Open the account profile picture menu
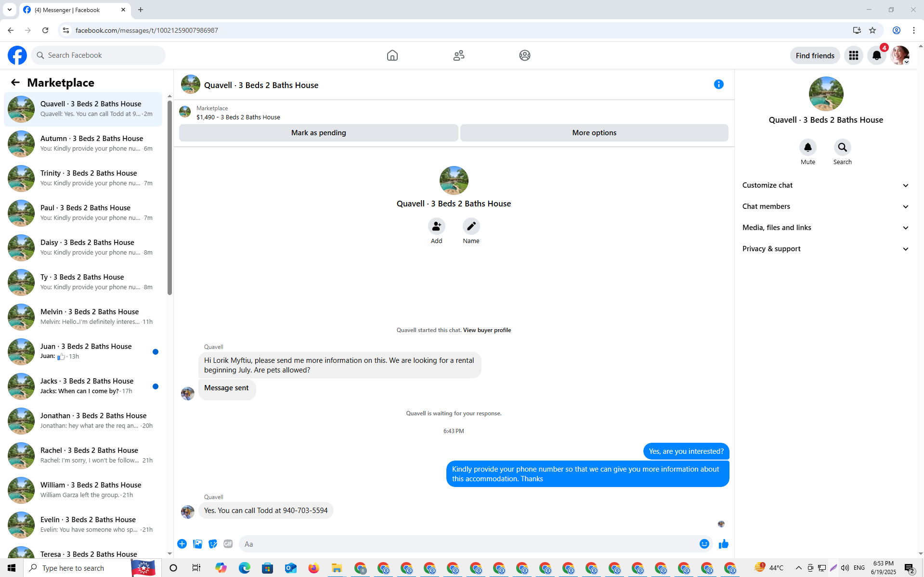The width and height of the screenshot is (924, 577). click(x=900, y=55)
